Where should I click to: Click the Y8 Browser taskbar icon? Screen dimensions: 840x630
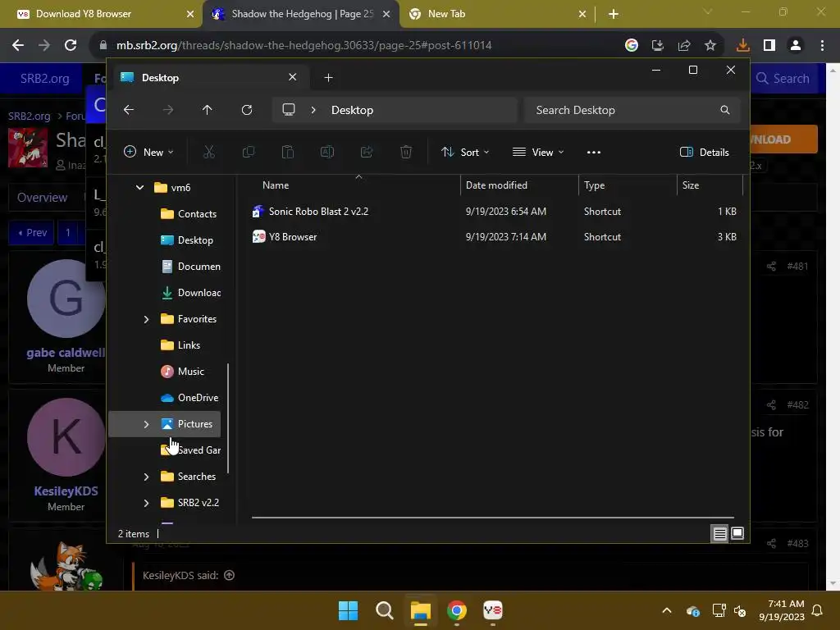(x=493, y=610)
